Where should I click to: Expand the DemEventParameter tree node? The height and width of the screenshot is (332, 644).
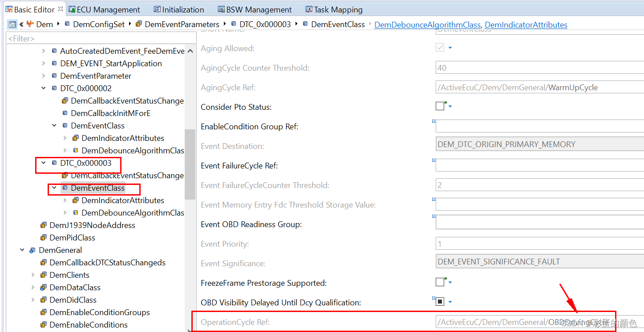44,76
